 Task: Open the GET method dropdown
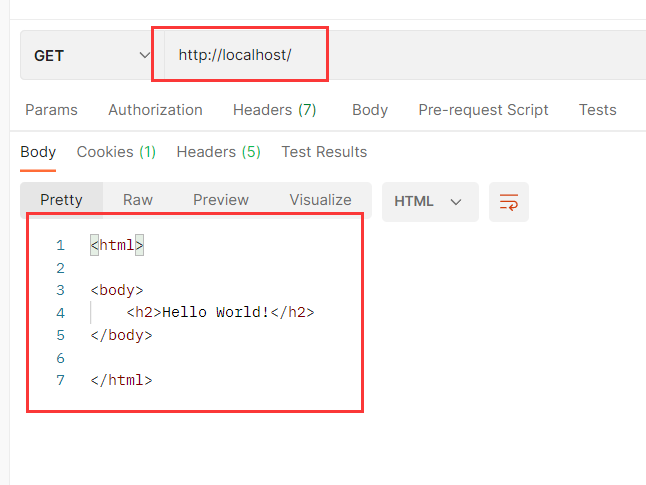[x=90, y=56]
